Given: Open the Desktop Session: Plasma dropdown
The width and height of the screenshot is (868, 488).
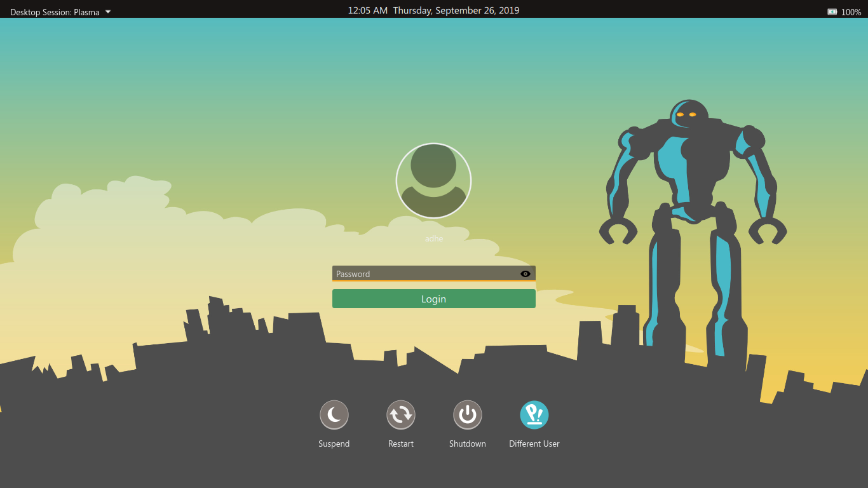Looking at the screenshot, I should pyautogui.click(x=60, y=11).
